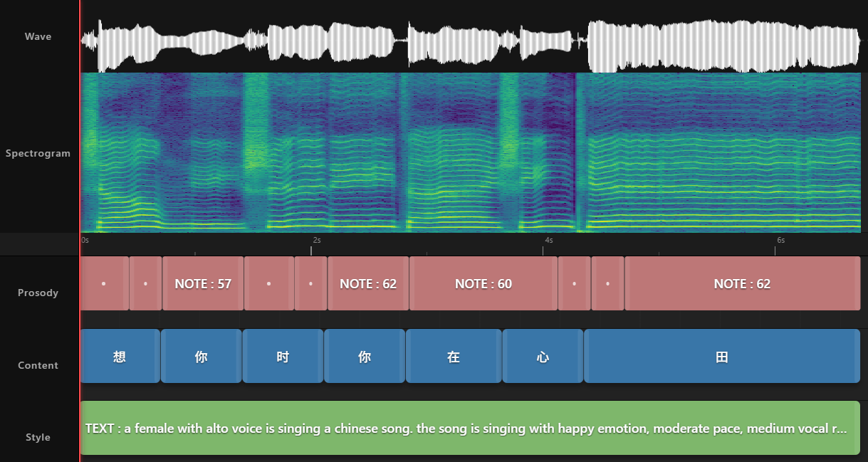Select the 在 content segment
The width and height of the screenshot is (868, 462).
point(454,356)
